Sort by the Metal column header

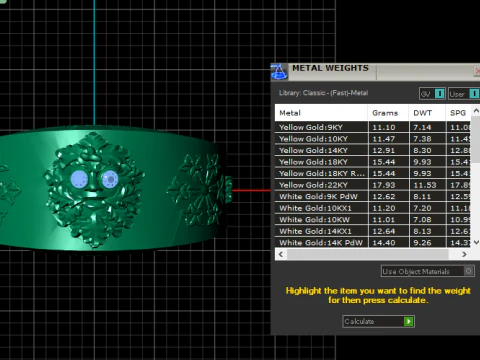[x=321, y=113]
